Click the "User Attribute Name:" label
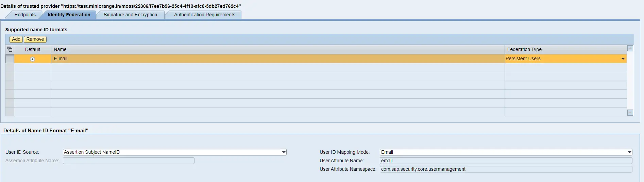This screenshot has width=644, height=182. (342, 161)
